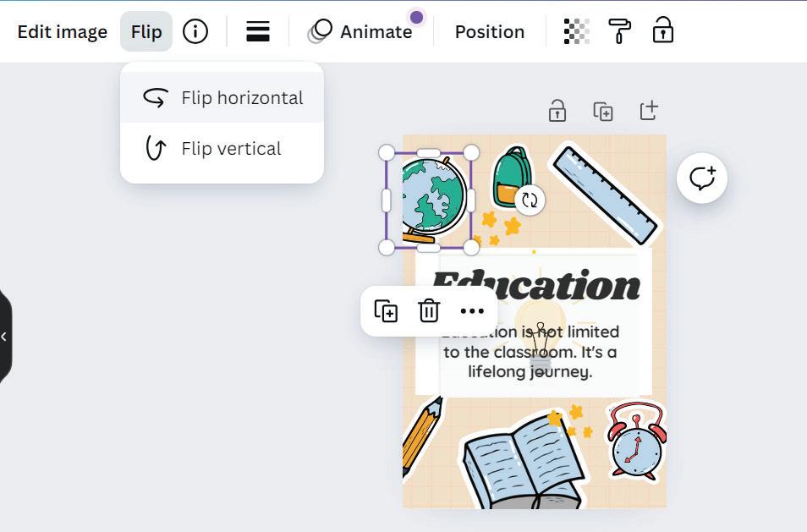This screenshot has height=532, width=807.
Task: Add a comment with the speech bubble button
Action: point(702,178)
